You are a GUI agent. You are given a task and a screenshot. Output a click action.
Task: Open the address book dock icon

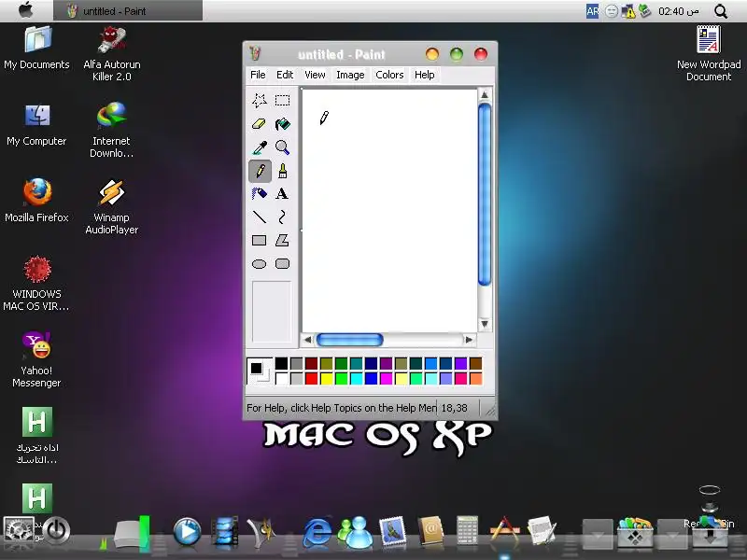[430, 530]
